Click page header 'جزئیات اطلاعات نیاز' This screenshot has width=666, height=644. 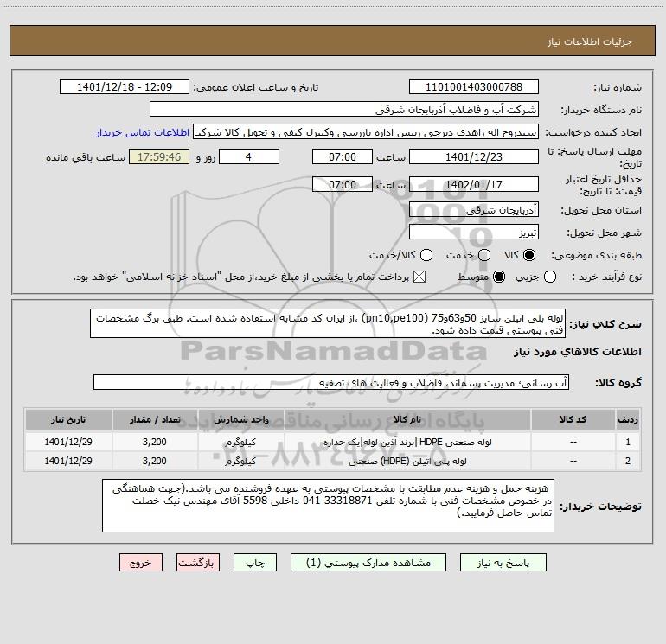(589, 41)
